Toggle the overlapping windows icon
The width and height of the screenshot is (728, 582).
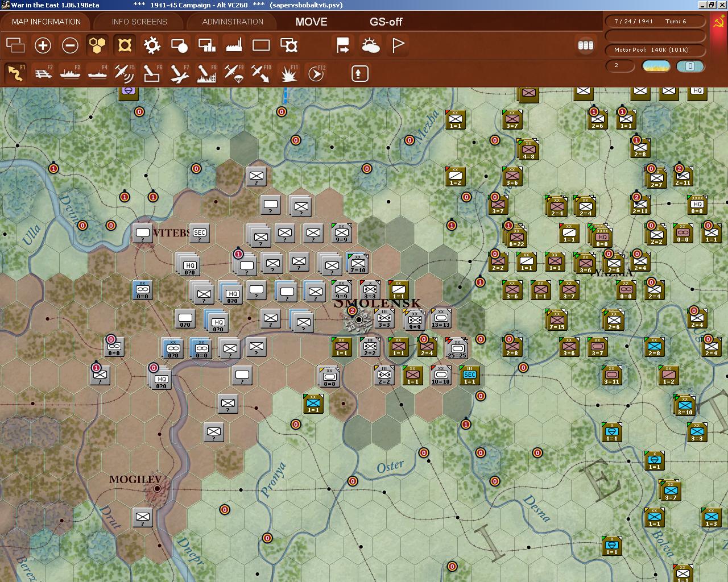tap(15, 45)
